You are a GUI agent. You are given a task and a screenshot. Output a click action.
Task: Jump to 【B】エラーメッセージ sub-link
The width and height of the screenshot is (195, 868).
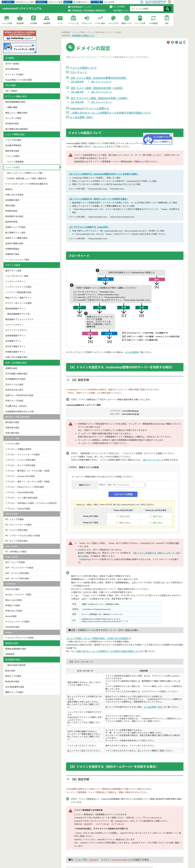coord(101,92)
